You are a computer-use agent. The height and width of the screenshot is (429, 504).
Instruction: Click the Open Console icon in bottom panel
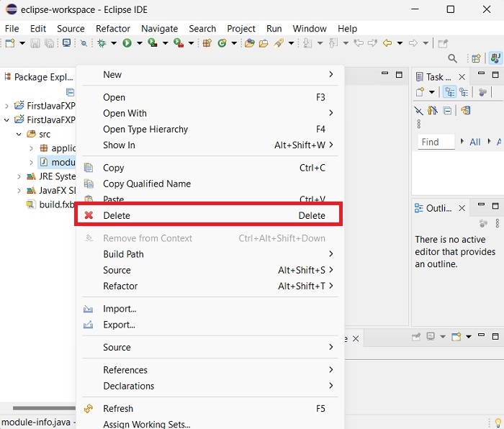point(456,337)
